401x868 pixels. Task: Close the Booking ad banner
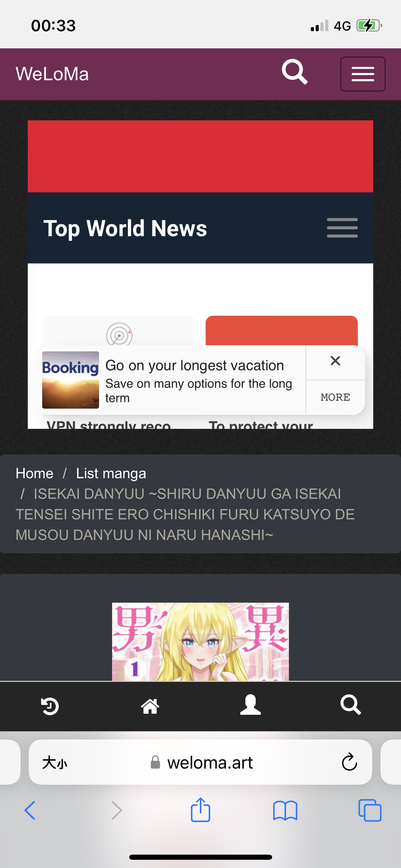(335, 361)
